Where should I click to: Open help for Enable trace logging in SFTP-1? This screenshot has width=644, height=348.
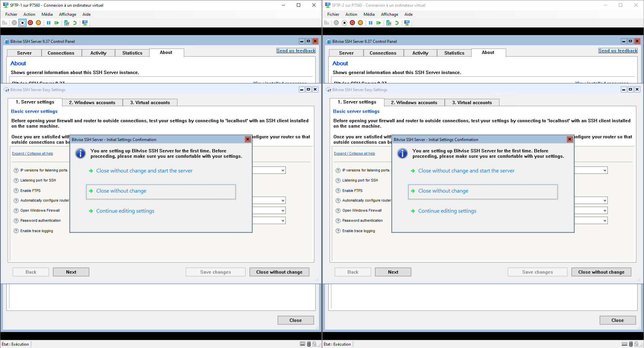[16, 231]
